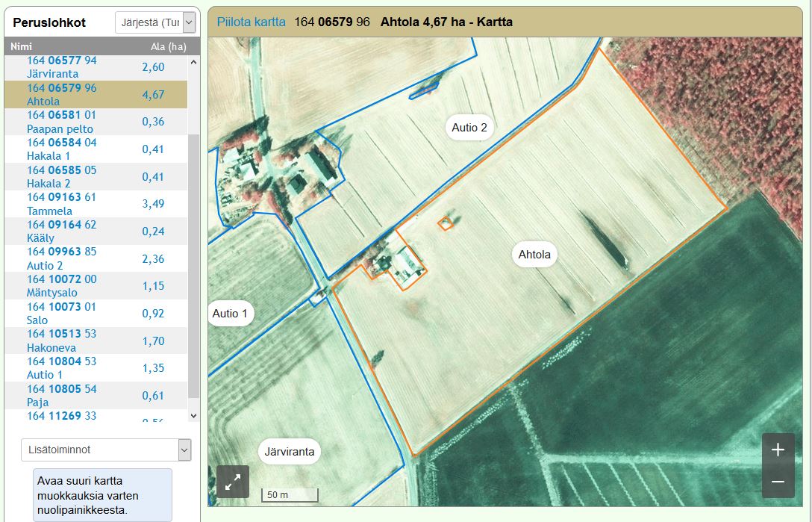Zoom out the map with minus button
The width and height of the screenshot is (812, 522).
point(778,482)
